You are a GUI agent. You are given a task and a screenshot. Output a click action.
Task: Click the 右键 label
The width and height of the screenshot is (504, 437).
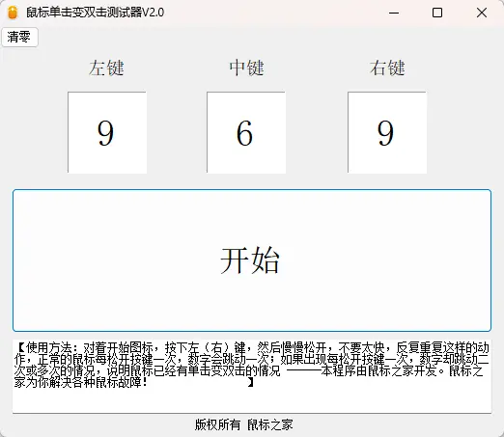(387, 68)
